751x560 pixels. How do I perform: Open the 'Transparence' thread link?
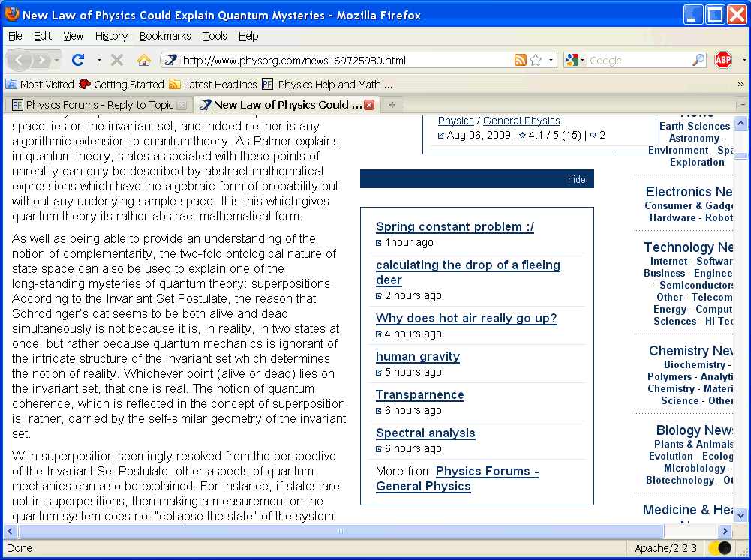pyautogui.click(x=420, y=394)
